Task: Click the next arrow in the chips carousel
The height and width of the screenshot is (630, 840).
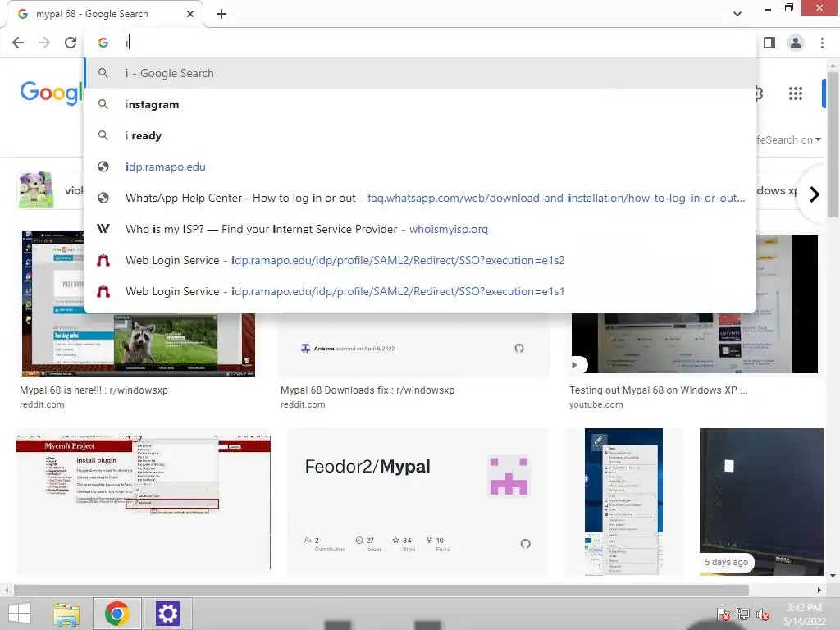Action: click(x=815, y=194)
